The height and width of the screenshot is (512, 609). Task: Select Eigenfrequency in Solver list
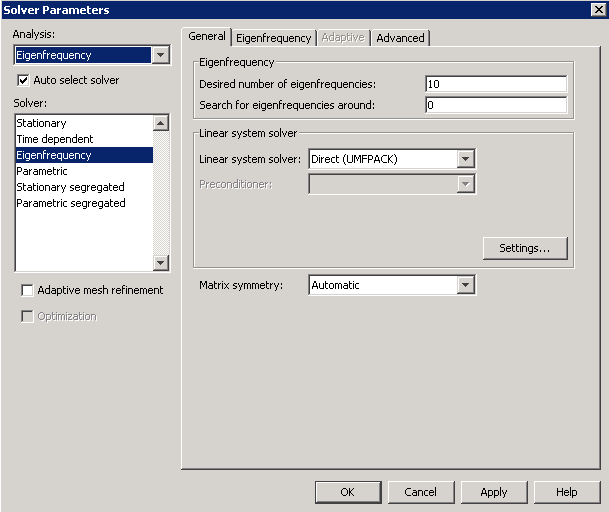84,155
